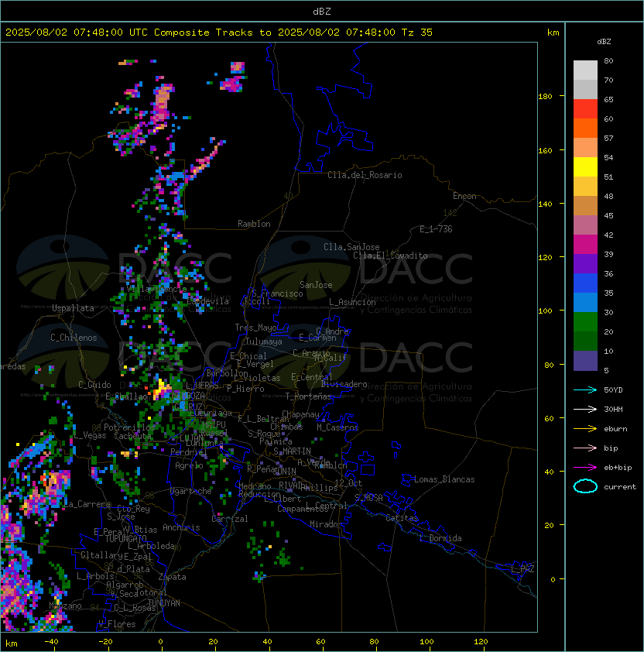Click the Anchoris map label

coord(181,527)
